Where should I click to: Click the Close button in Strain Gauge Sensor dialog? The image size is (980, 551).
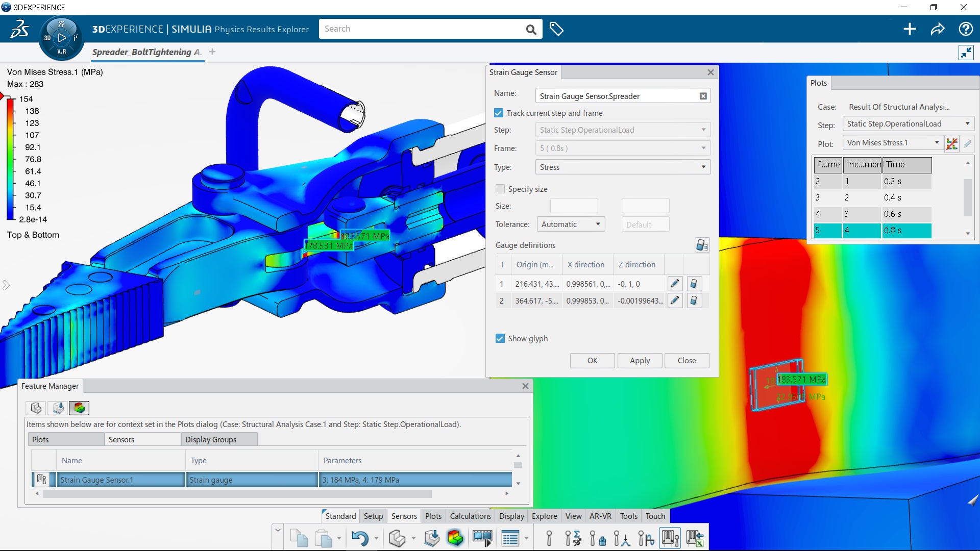click(687, 360)
